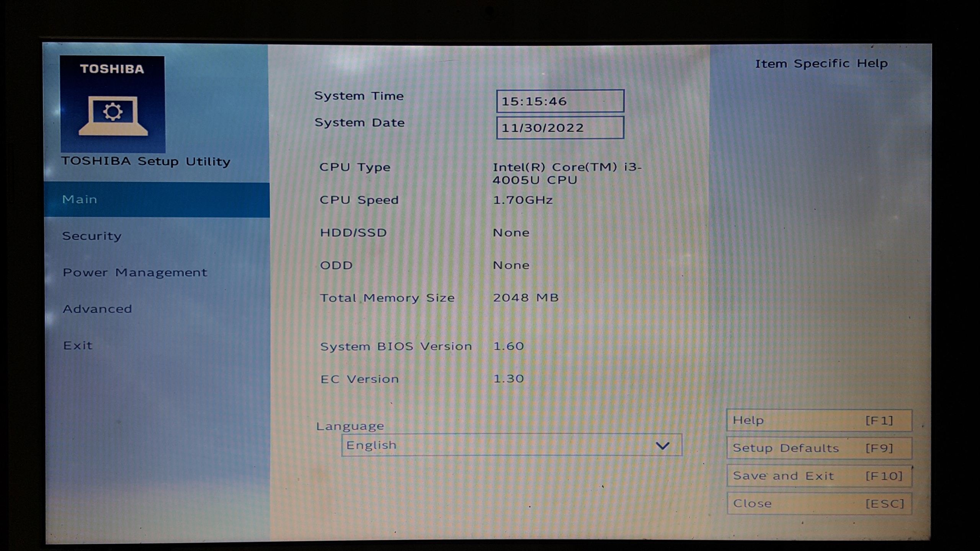Click Setup Defaults F9 button
980x551 pixels.
819,448
